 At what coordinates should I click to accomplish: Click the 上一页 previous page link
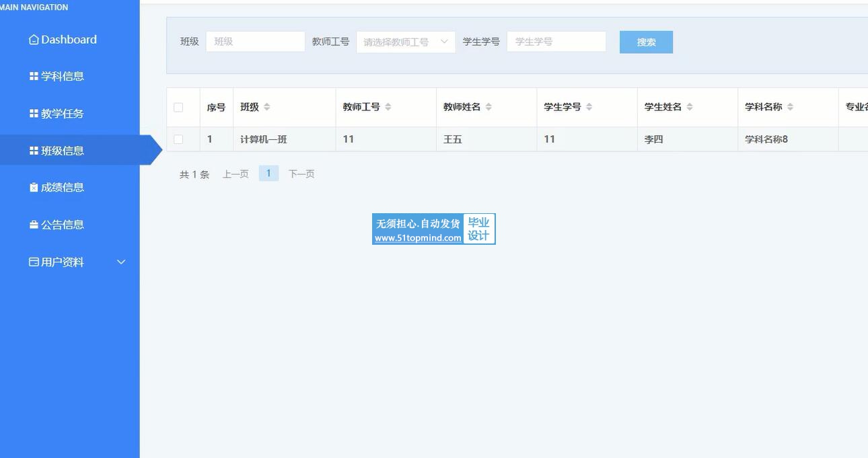click(x=236, y=174)
